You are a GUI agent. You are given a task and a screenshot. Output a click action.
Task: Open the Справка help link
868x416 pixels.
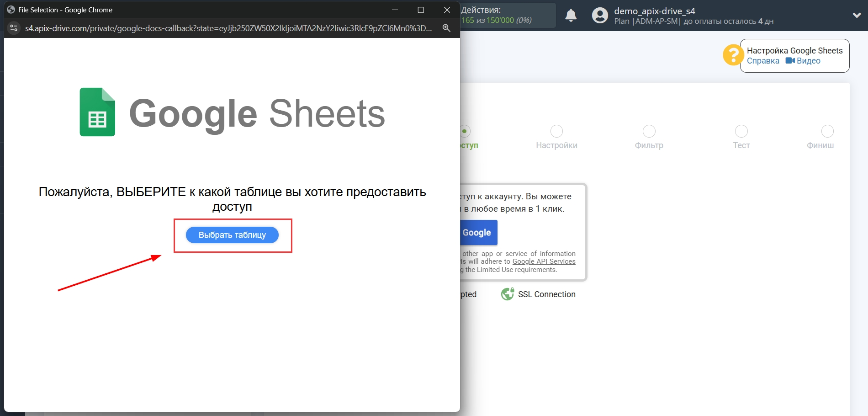pyautogui.click(x=763, y=61)
